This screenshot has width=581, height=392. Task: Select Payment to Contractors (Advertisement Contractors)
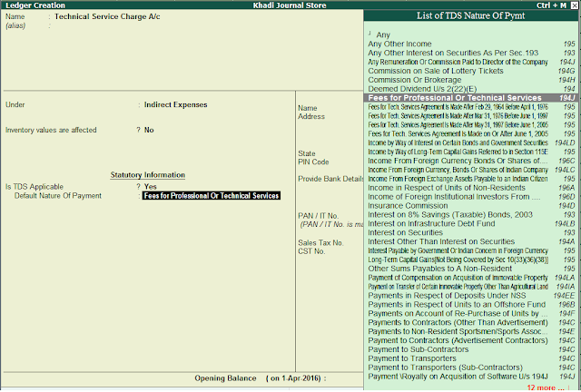coord(471,340)
